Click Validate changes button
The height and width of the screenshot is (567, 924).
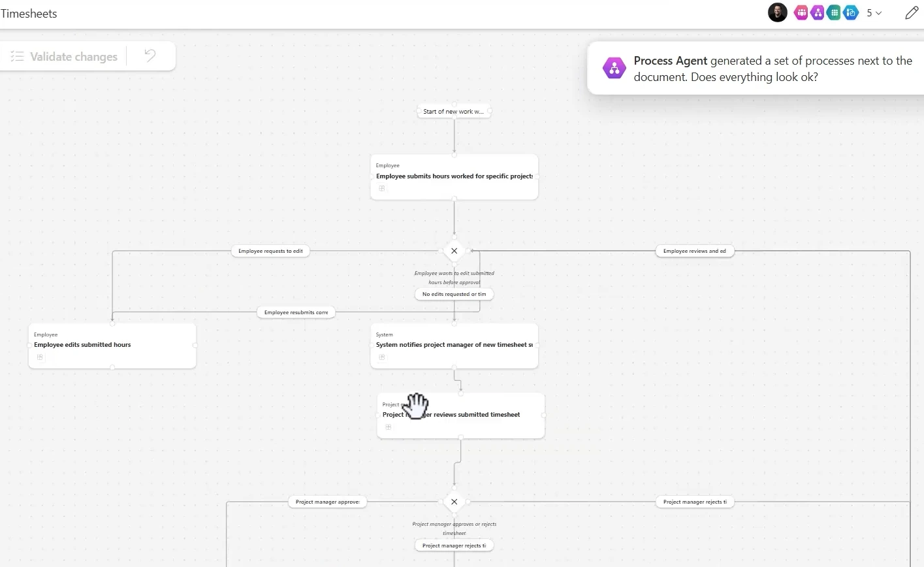click(x=64, y=57)
